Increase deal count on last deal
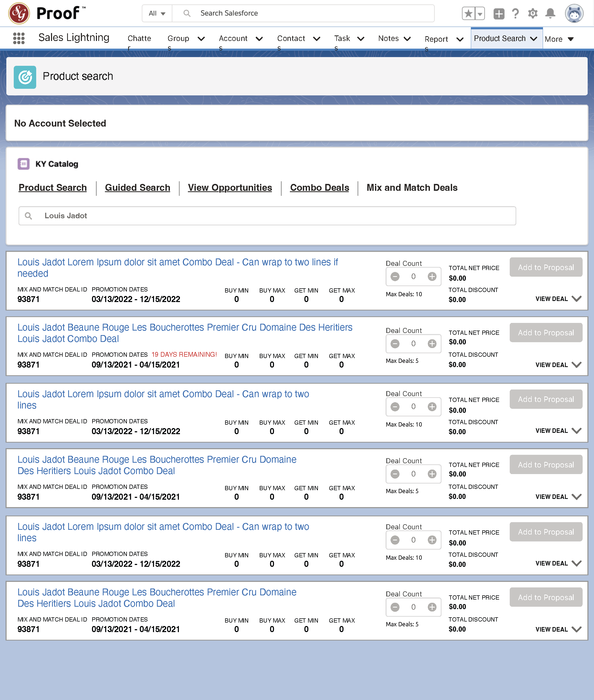594x700 pixels. pos(432,607)
